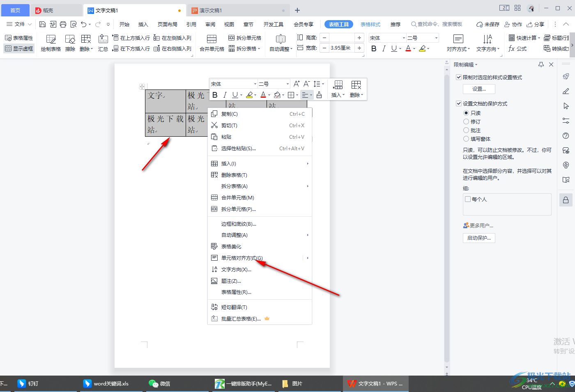The width and height of the screenshot is (575, 392).
Task: Open the ribbon font name dropdown
Action: click(x=404, y=38)
